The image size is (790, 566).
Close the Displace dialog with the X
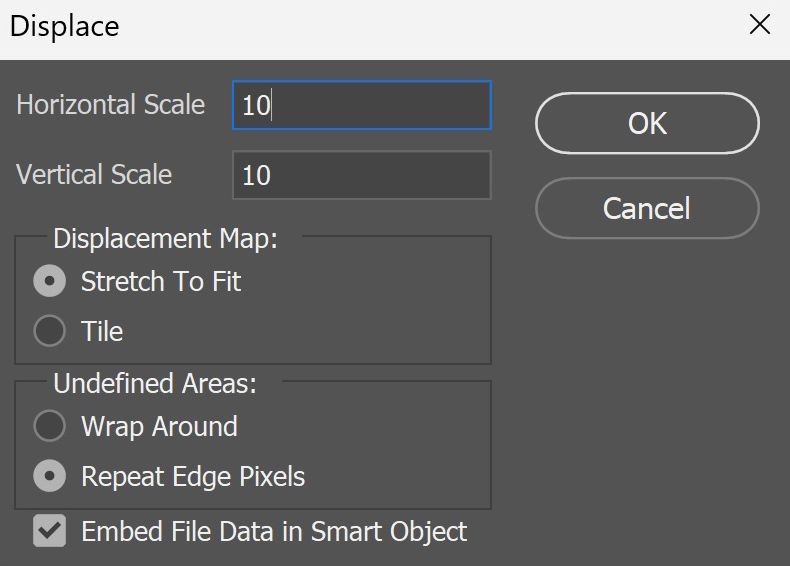tap(760, 24)
